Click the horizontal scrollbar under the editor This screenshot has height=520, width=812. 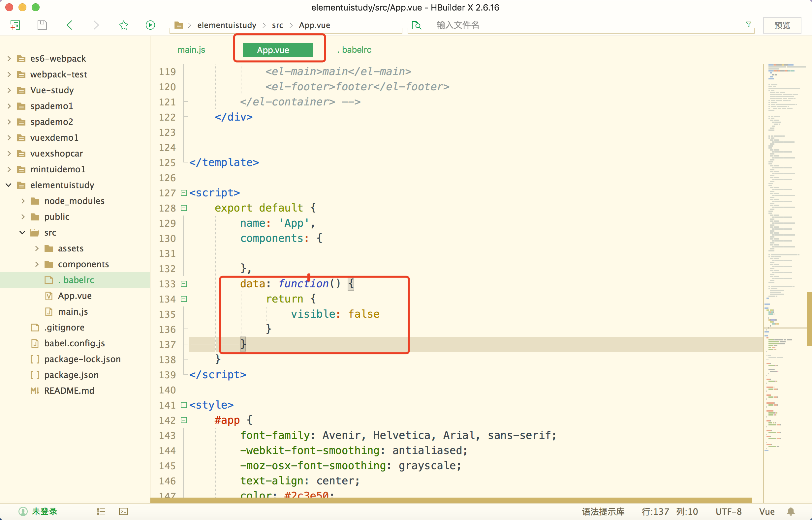(x=451, y=500)
